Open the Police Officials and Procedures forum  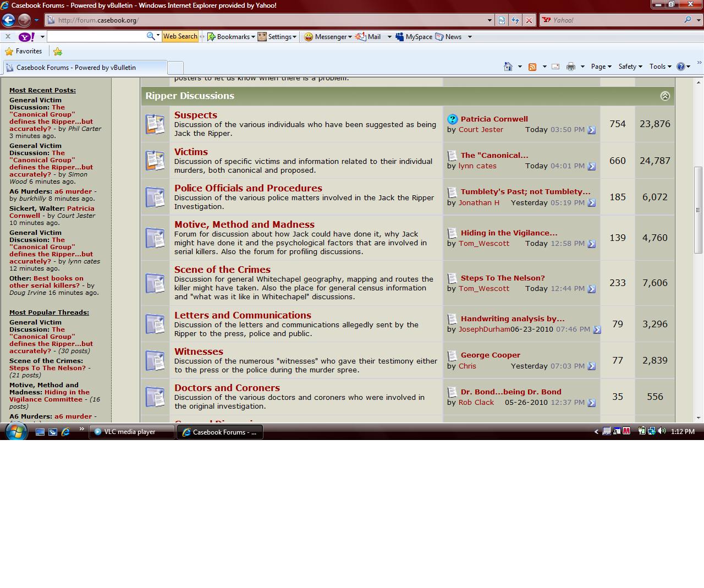pos(248,188)
